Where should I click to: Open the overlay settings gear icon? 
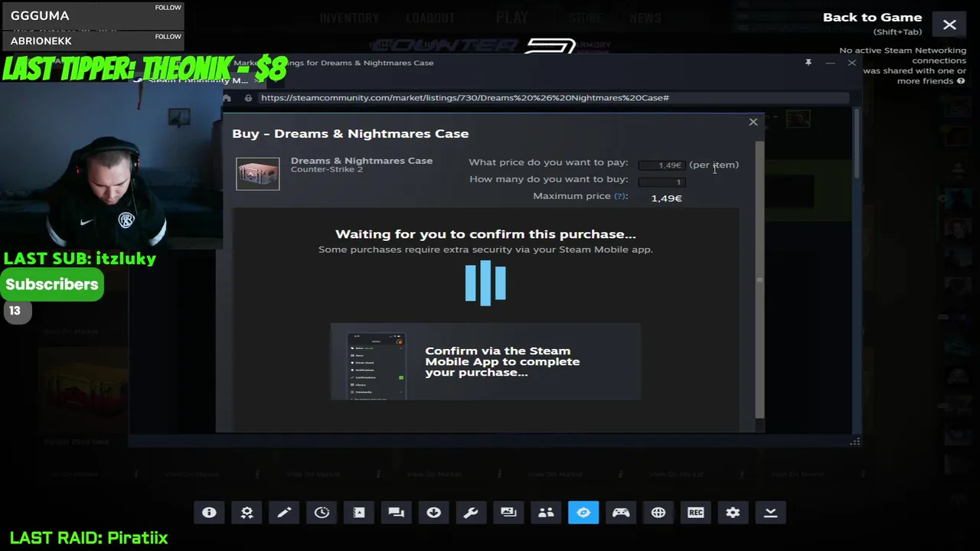pos(733,513)
